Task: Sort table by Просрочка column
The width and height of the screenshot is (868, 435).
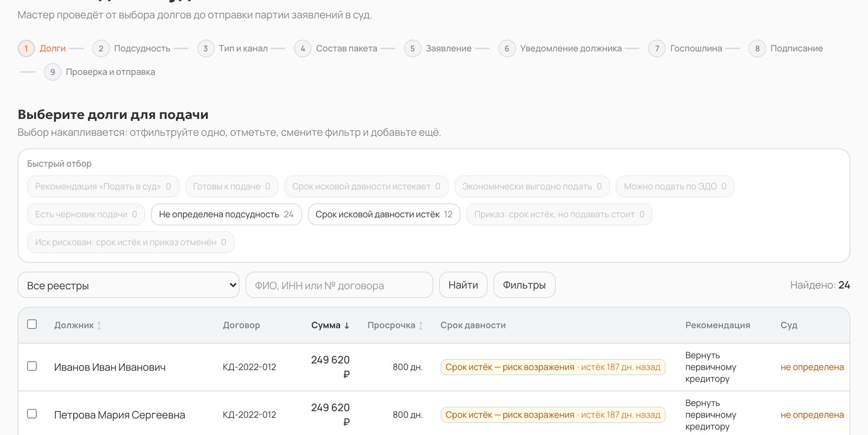Action: click(x=395, y=325)
